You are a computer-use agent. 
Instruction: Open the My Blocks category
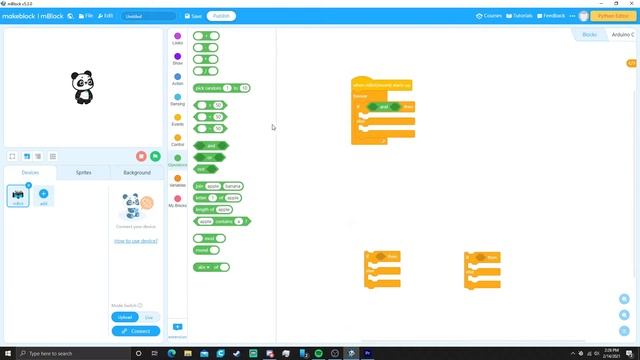coord(178,201)
